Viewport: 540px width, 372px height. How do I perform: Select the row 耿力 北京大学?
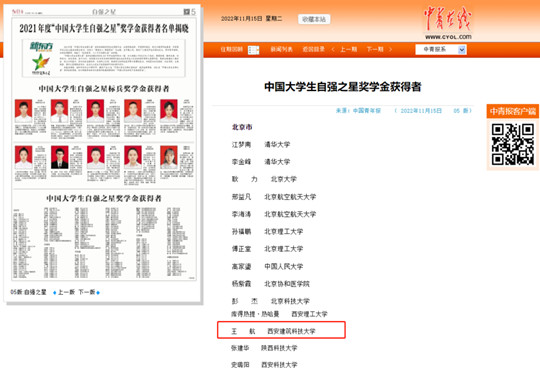(x=264, y=179)
